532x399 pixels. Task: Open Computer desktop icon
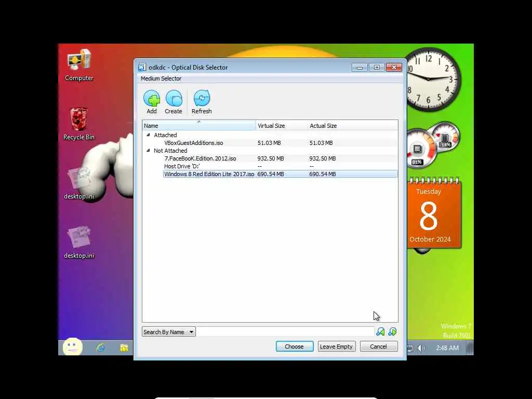(79, 65)
